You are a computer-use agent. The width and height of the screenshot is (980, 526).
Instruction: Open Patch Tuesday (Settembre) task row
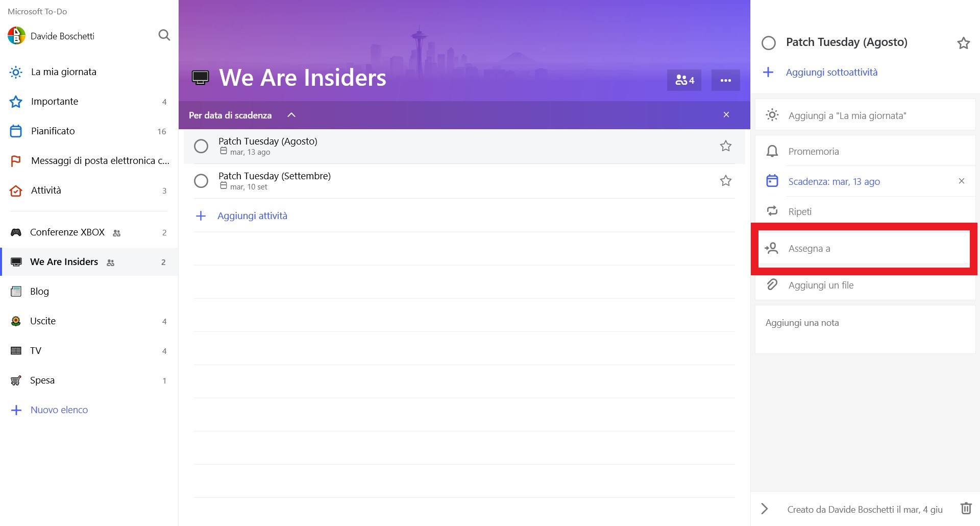tap(464, 181)
